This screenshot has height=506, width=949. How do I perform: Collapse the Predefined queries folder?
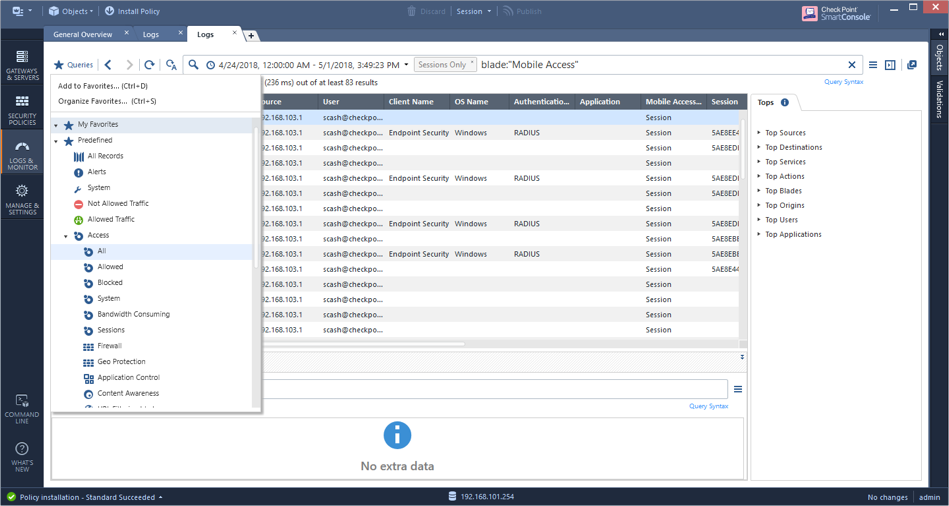pos(56,141)
